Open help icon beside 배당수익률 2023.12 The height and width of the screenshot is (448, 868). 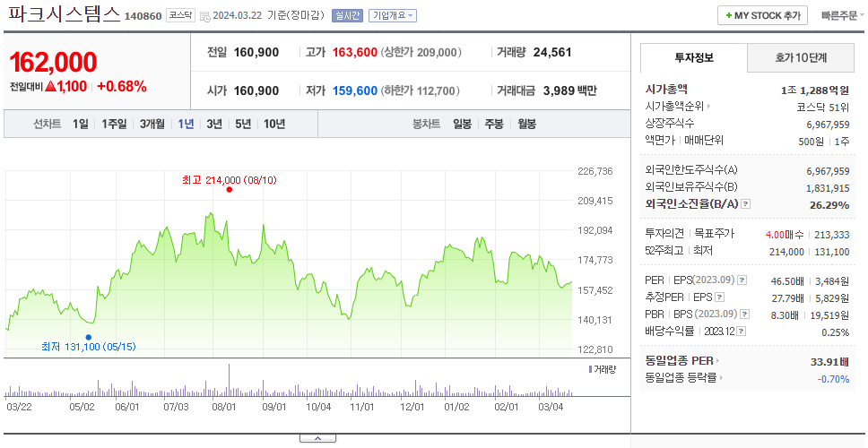coord(742,332)
